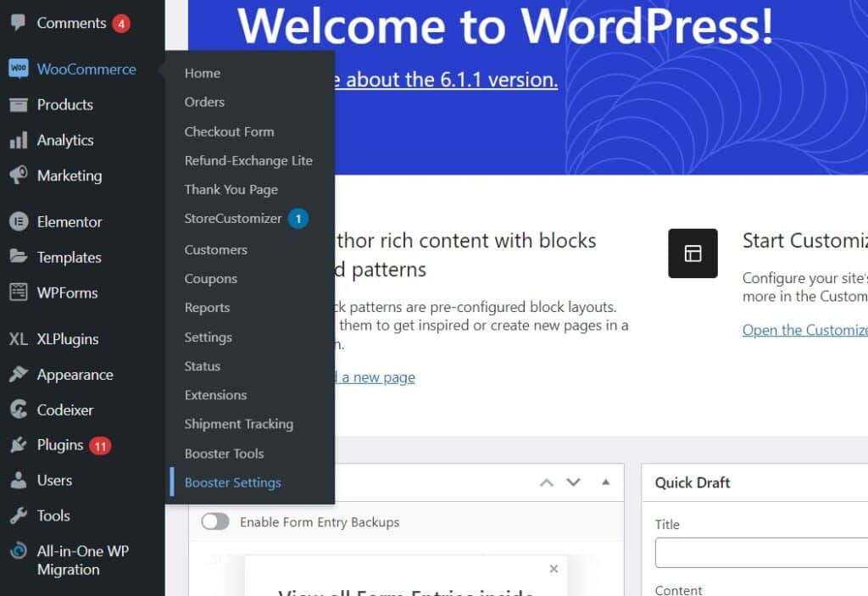
Task: Open StoreCustomizer submenu item
Action: 233,218
